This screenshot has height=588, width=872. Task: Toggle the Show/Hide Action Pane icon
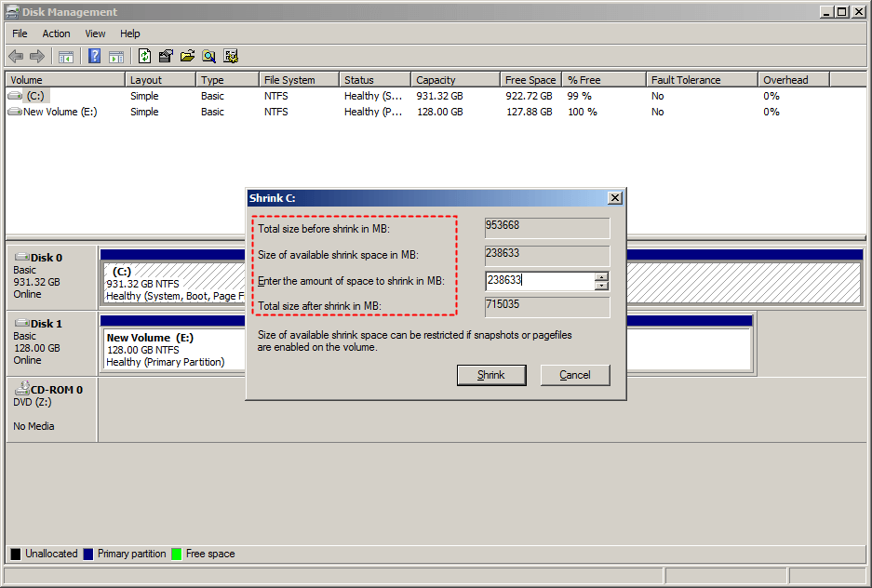(116, 56)
